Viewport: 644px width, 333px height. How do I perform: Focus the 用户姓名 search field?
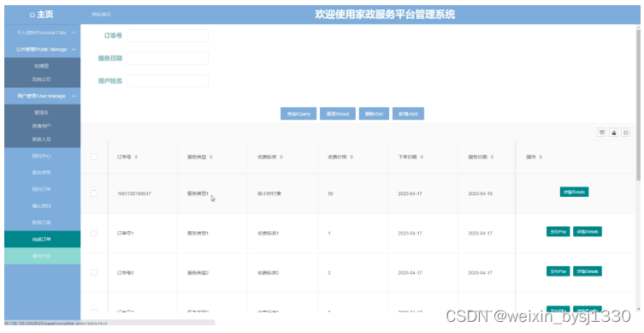[168, 80]
